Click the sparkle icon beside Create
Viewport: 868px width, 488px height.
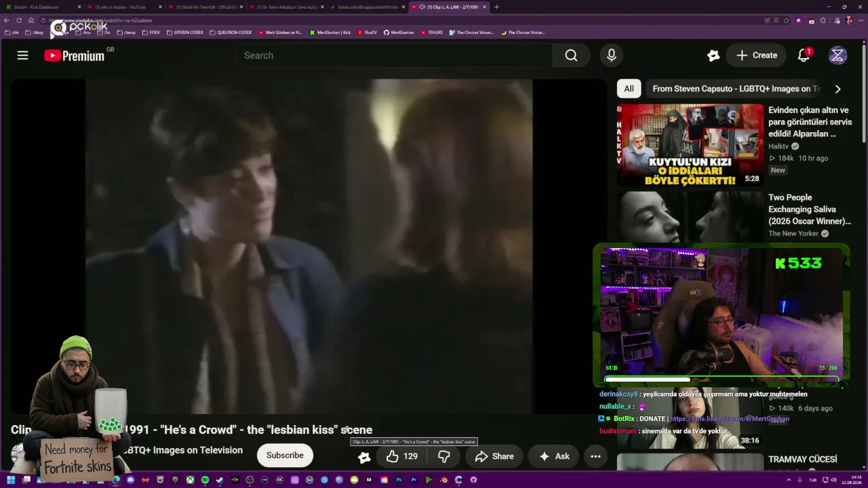tap(713, 56)
